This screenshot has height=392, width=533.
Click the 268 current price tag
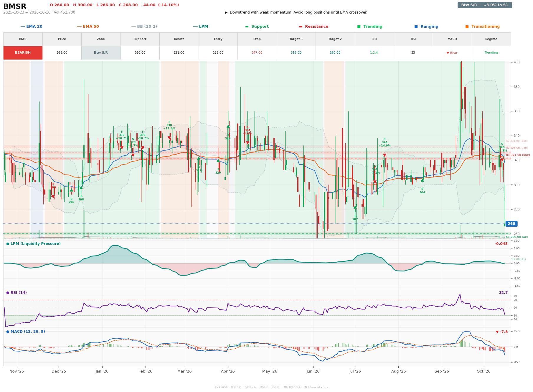511,224
